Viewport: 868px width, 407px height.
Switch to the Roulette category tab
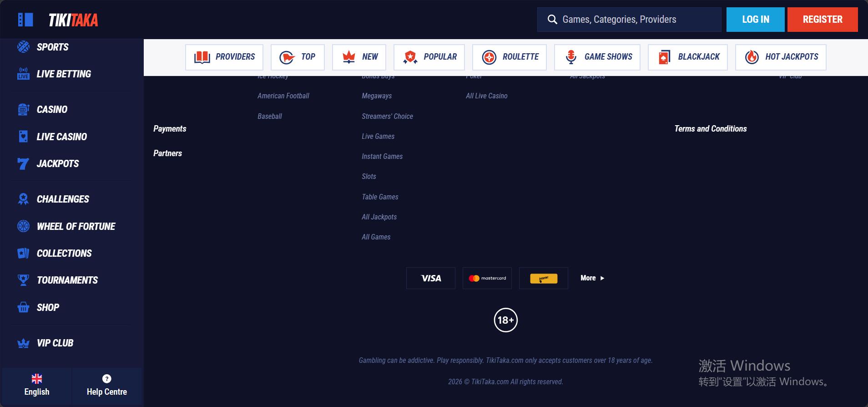(510, 57)
